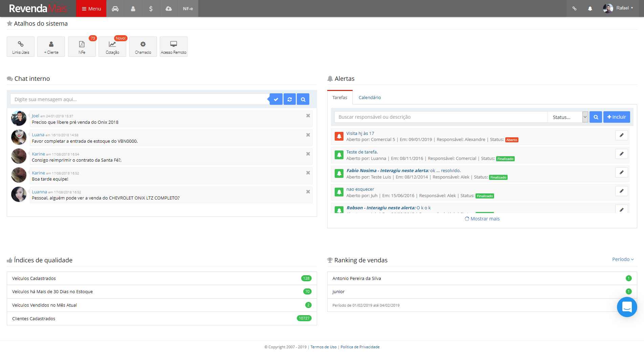Open Rafael user account menu
Viewport: 644px width, 353px height.
pyautogui.click(x=618, y=8)
